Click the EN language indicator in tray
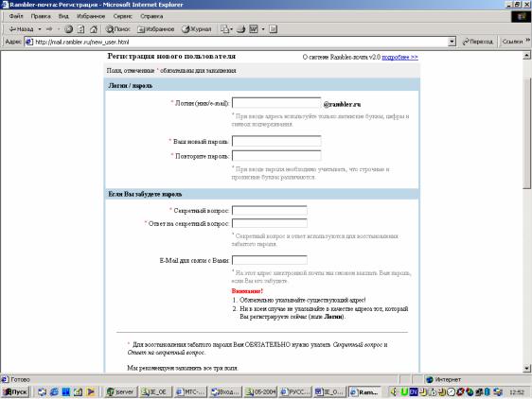 point(414,392)
